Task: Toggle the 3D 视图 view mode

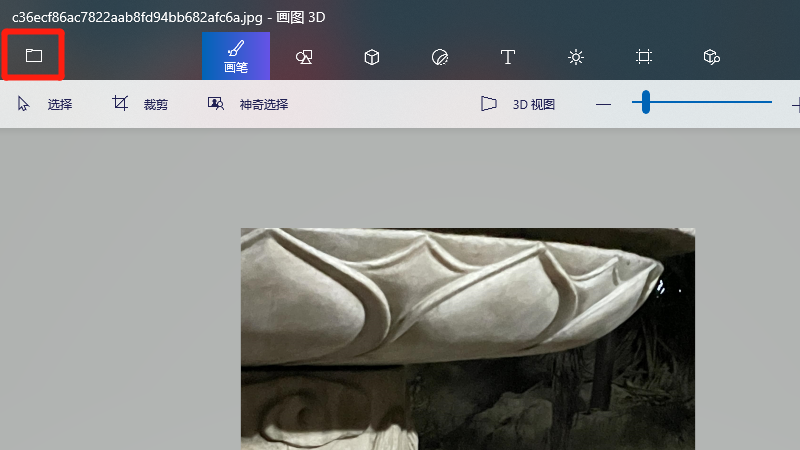Action: coord(518,104)
